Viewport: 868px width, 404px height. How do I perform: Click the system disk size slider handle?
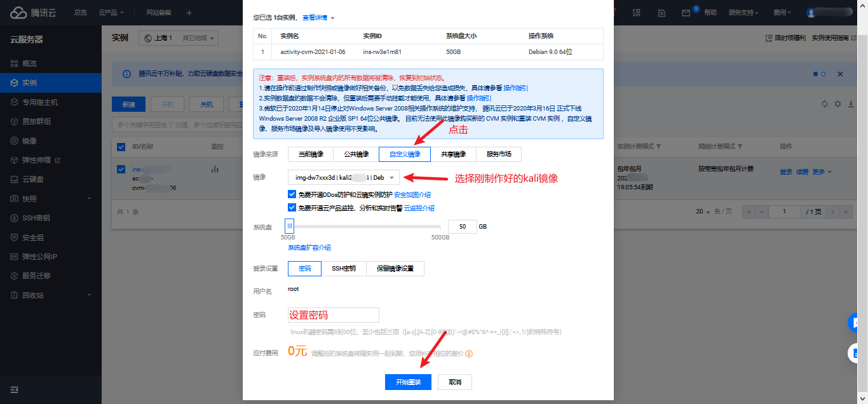pyautogui.click(x=289, y=226)
